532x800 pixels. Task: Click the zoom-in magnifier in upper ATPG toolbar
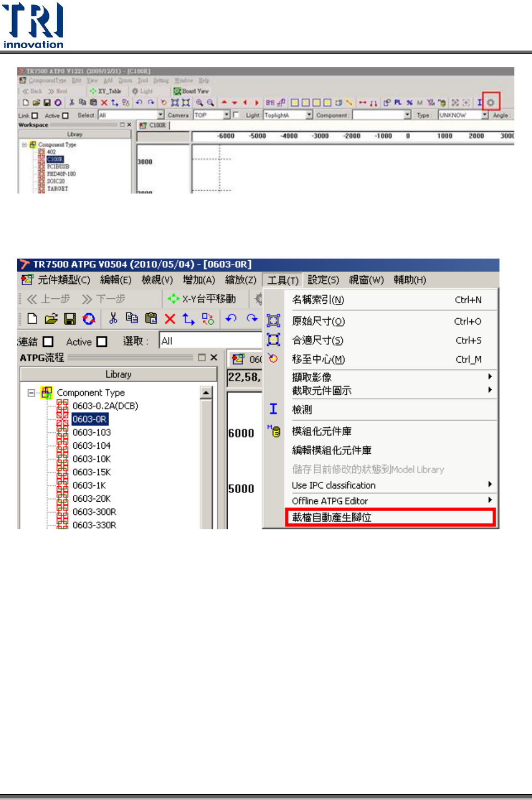tap(199, 103)
